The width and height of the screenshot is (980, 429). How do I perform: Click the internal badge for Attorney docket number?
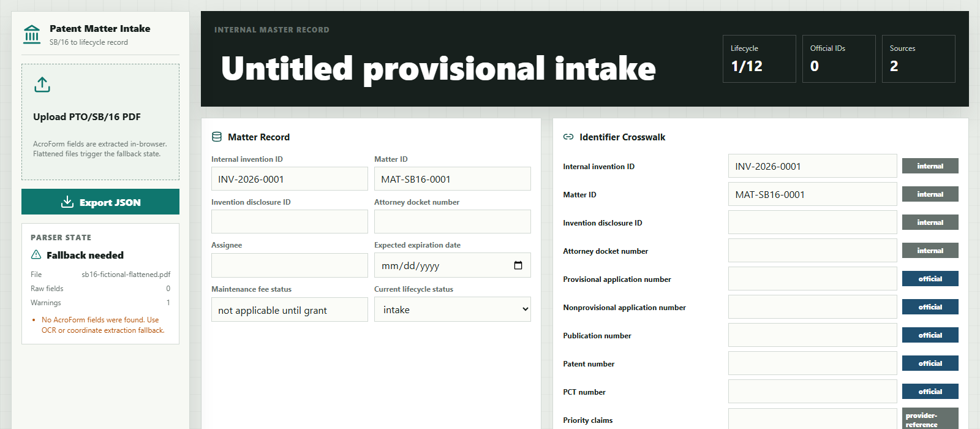930,251
